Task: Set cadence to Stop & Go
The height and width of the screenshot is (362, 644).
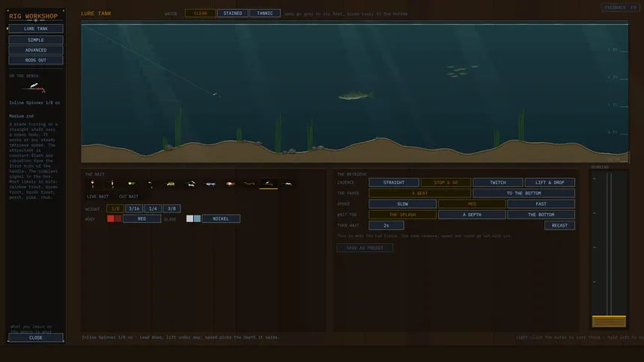Action: 446,182
